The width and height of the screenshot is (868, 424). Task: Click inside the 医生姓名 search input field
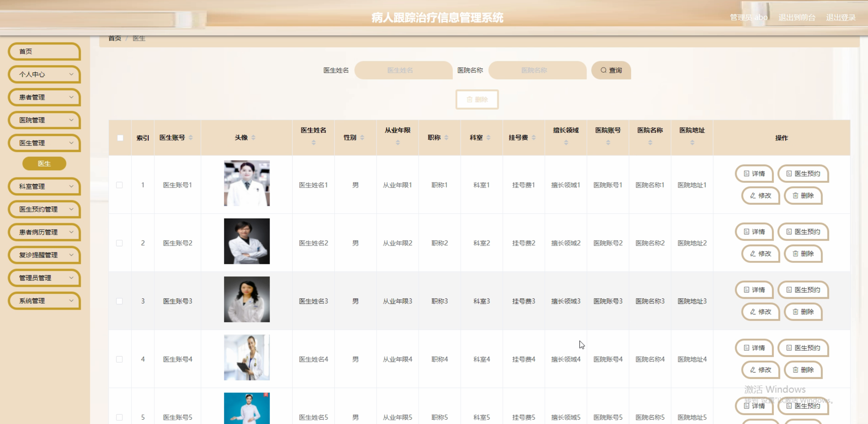[x=403, y=70]
